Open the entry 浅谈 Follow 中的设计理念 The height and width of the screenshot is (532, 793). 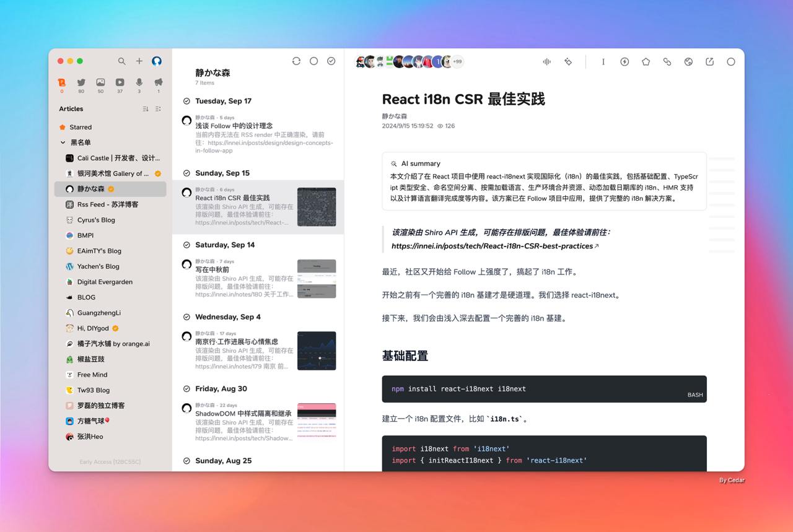[258, 134]
